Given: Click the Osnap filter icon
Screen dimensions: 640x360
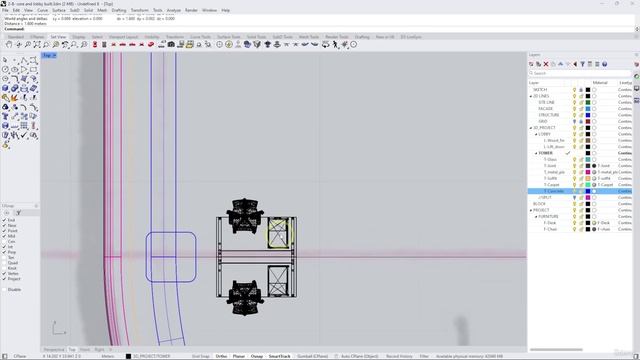Looking at the screenshot, I should (18, 213).
